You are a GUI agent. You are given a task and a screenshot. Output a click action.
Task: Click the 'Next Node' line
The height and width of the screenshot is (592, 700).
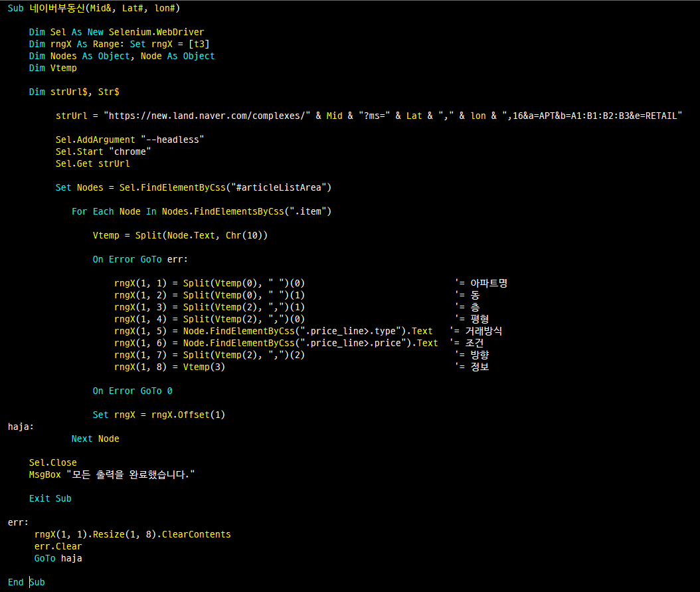coord(96,439)
